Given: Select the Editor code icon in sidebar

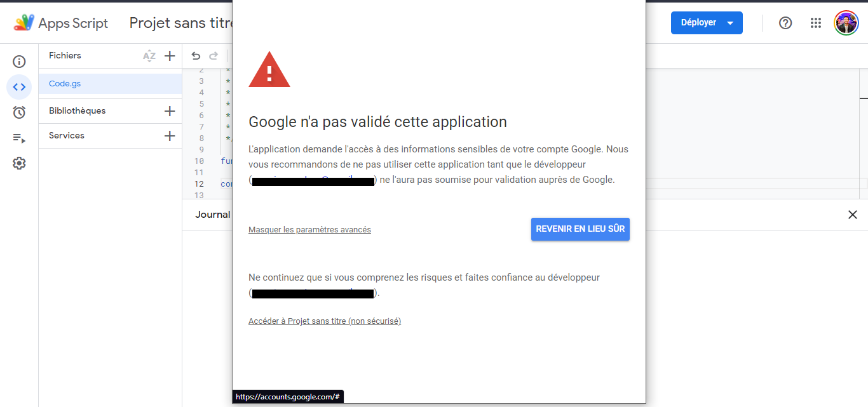Looking at the screenshot, I should coord(19,87).
